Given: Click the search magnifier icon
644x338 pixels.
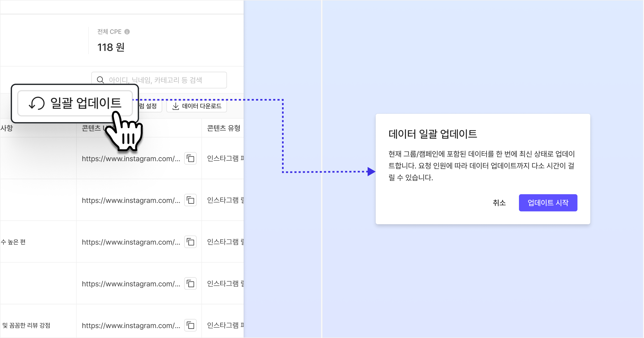Looking at the screenshot, I should coord(100,80).
